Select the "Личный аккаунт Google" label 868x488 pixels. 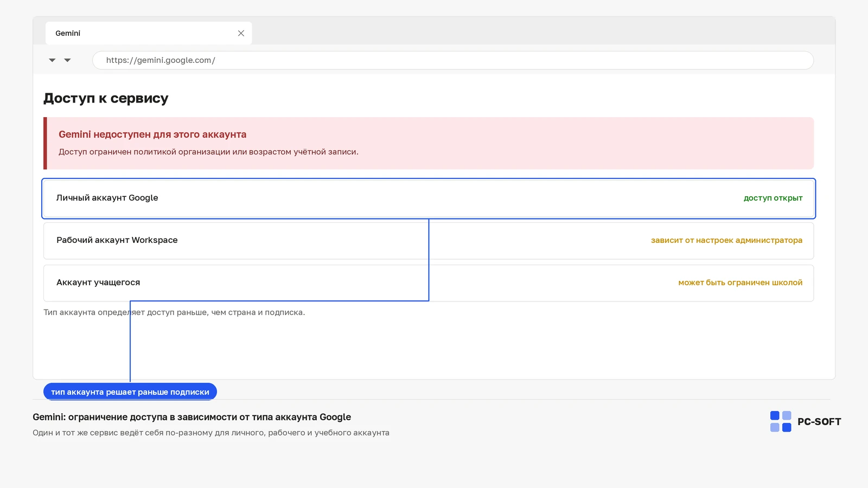107,198
